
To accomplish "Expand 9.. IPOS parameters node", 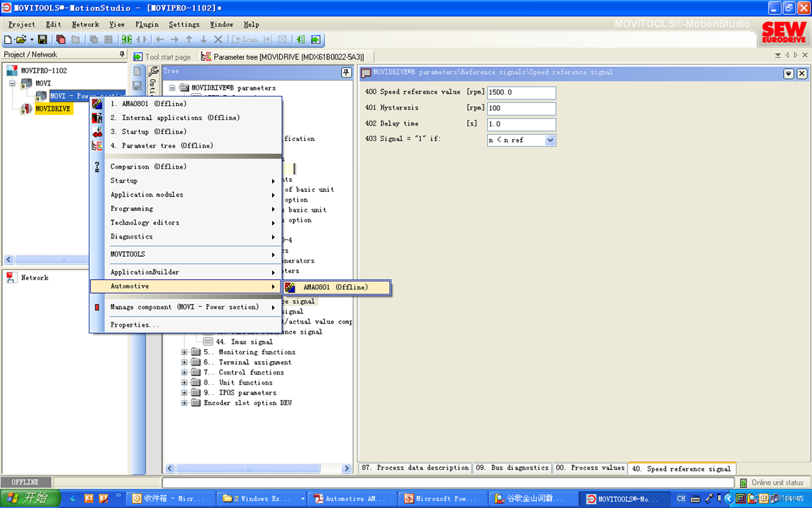I will point(185,393).
